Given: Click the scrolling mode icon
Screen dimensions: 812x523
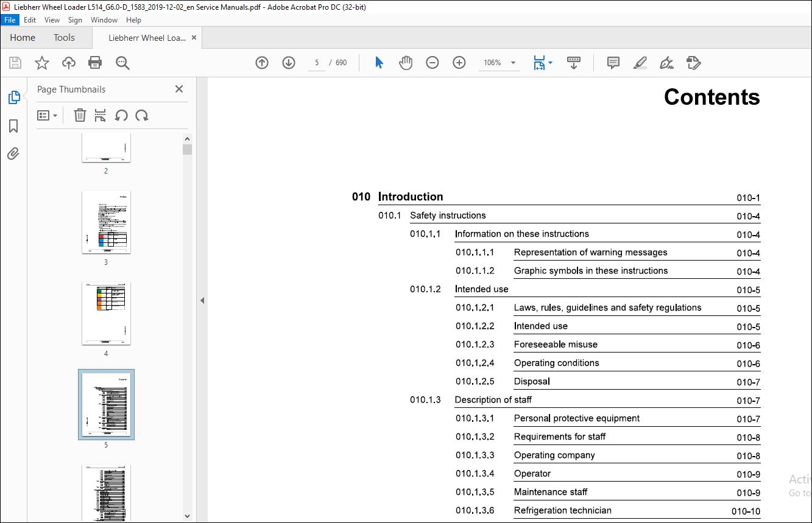Looking at the screenshot, I should point(574,63).
